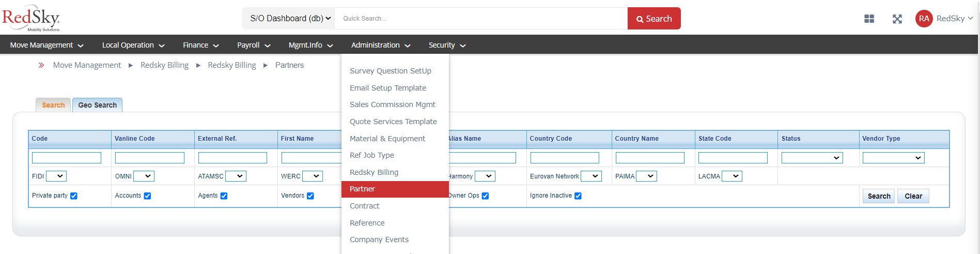Open the LACMA dropdown
This screenshot has width=980, height=254.
tap(732, 176)
